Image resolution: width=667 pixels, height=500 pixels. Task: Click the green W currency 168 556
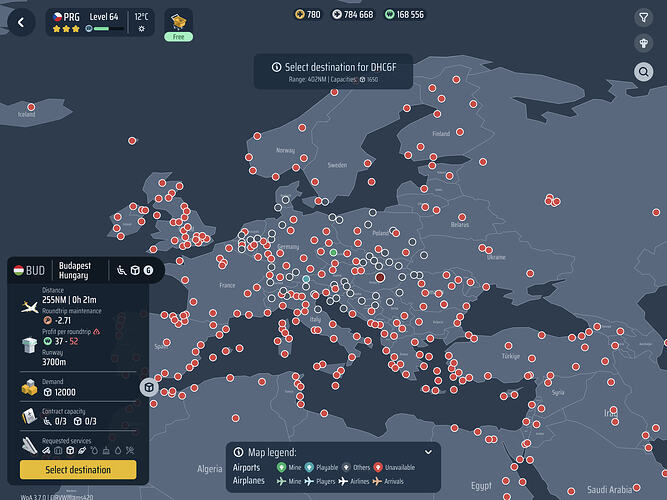(405, 14)
